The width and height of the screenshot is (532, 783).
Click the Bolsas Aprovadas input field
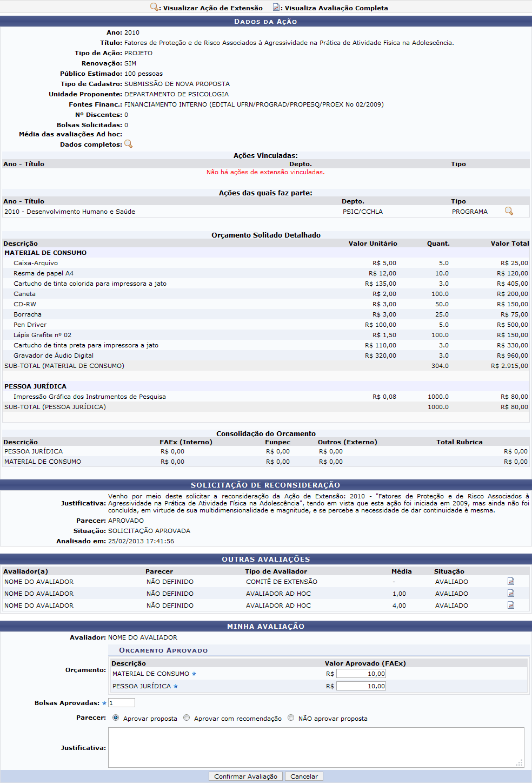122,703
